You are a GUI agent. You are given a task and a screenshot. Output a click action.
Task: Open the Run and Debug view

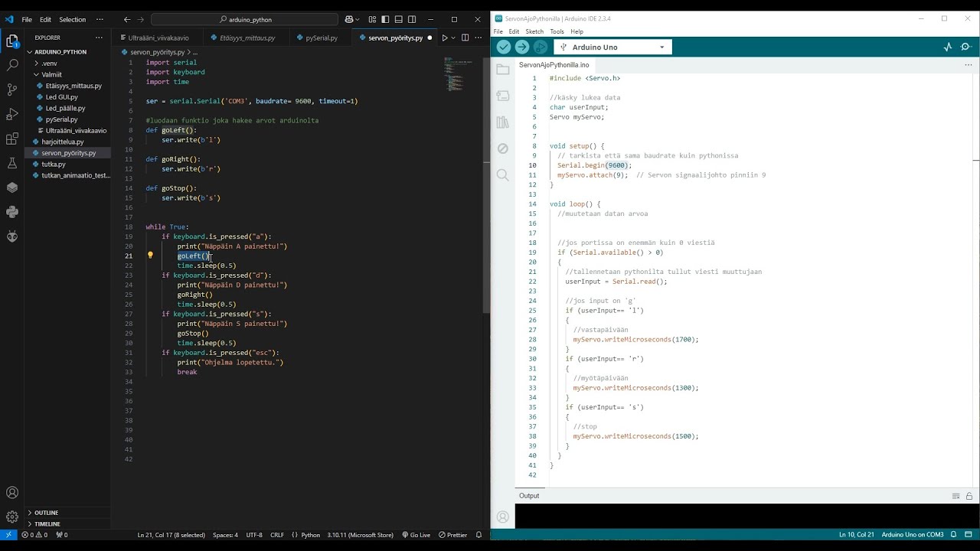(x=12, y=114)
